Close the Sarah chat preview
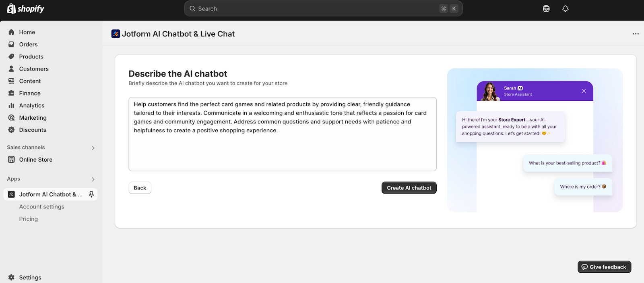This screenshot has height=283, width=644. coord(584,91)
